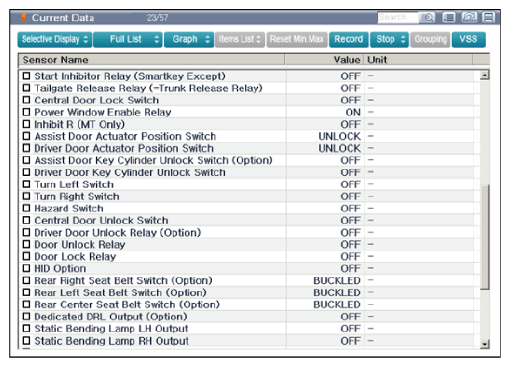This screenshot has width=510, height=367.
Task: Select Power Window Enable Relay checkbox
Action: [26, 112]
